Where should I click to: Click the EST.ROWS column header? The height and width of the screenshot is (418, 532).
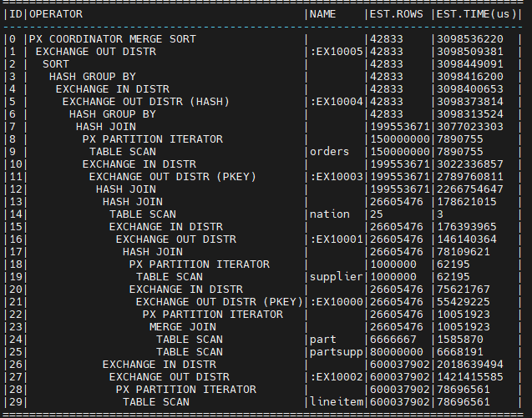coord(396,14)
